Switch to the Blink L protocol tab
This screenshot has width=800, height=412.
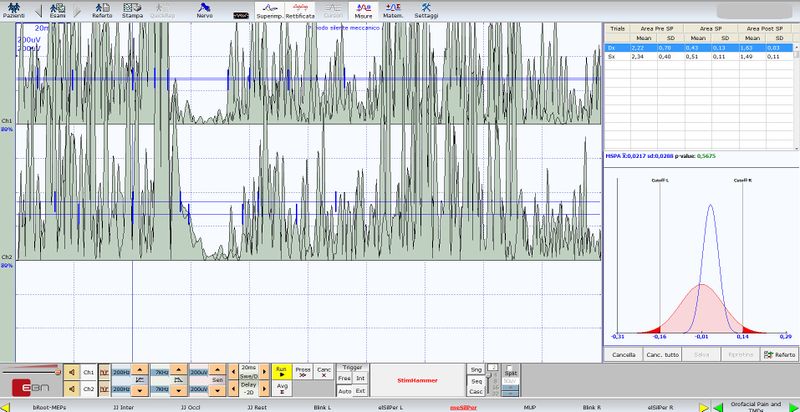point(322,407)
